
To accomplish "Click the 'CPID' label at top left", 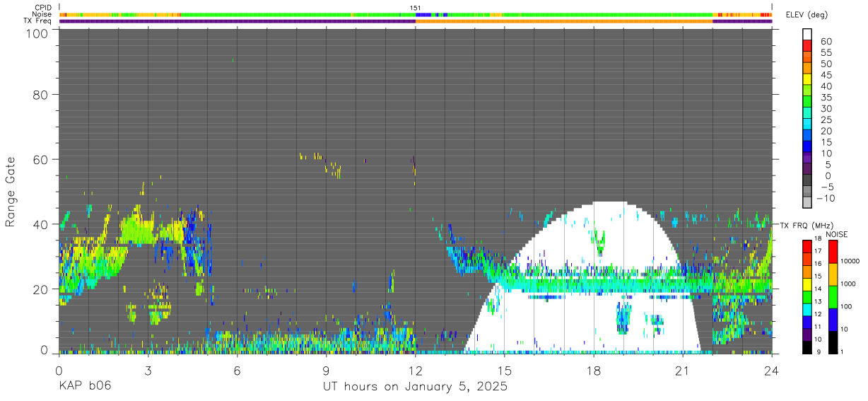I will pos(43,8).
